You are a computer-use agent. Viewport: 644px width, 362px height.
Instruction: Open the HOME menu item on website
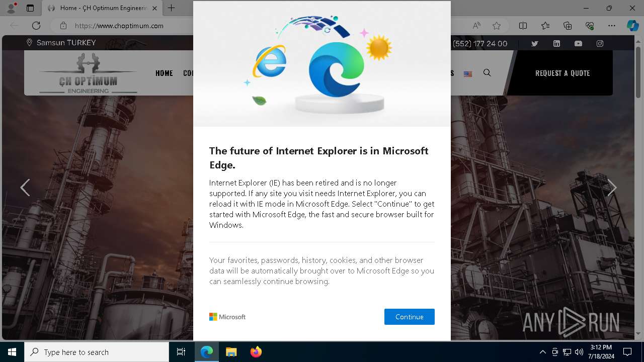click(164, 73)
